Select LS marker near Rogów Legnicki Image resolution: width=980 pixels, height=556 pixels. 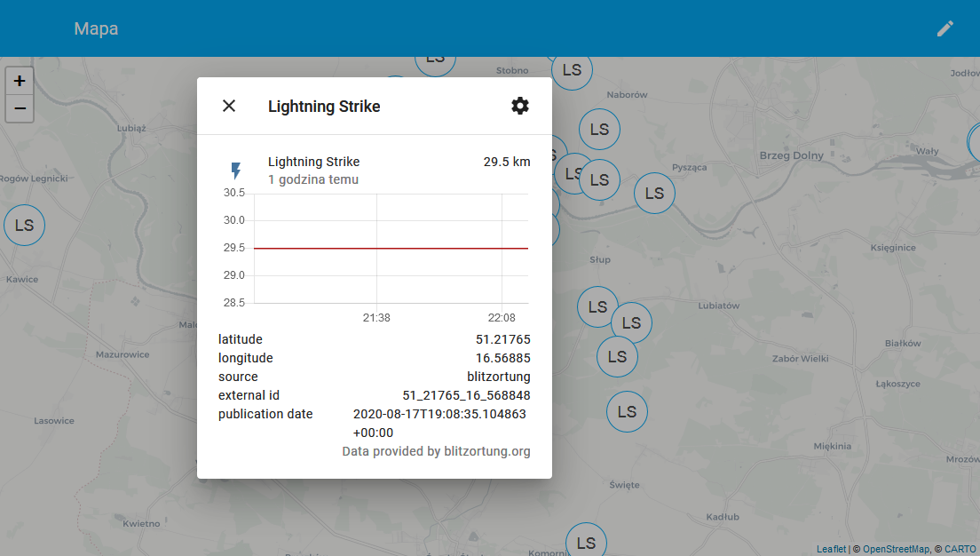tap(25, 226)
